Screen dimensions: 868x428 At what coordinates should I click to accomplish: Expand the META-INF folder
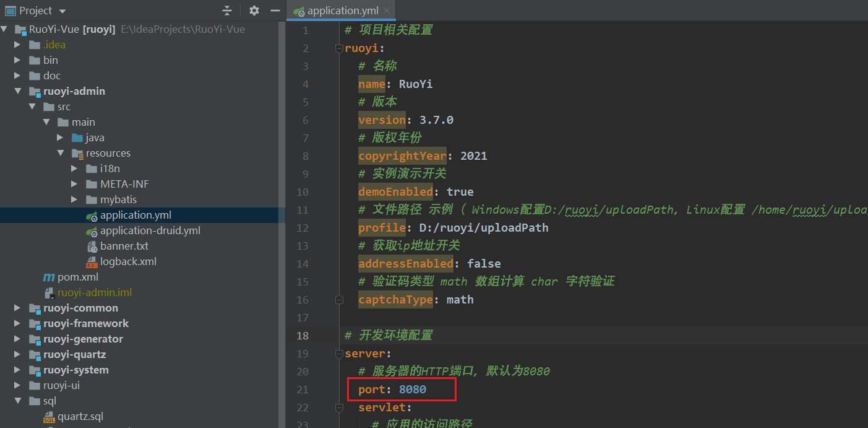(75, 184)
